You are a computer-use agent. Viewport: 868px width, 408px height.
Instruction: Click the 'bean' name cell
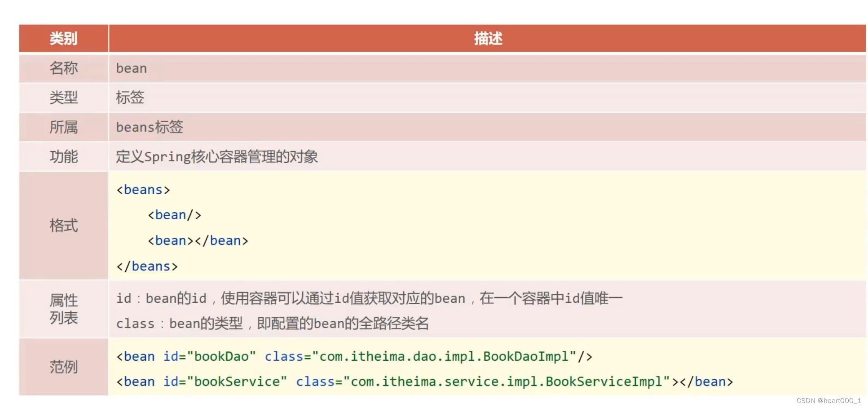tap(132, 68)
